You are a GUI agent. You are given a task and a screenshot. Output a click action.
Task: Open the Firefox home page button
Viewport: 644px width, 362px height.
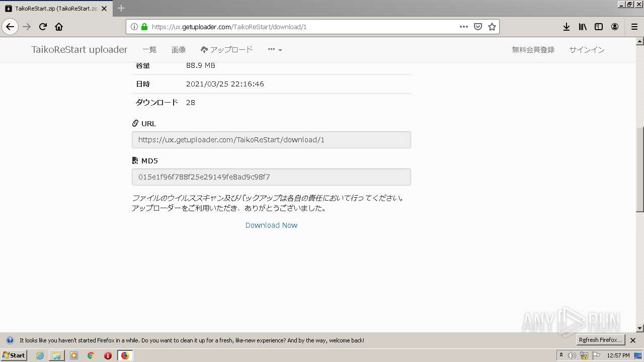(x=59, y=27)
